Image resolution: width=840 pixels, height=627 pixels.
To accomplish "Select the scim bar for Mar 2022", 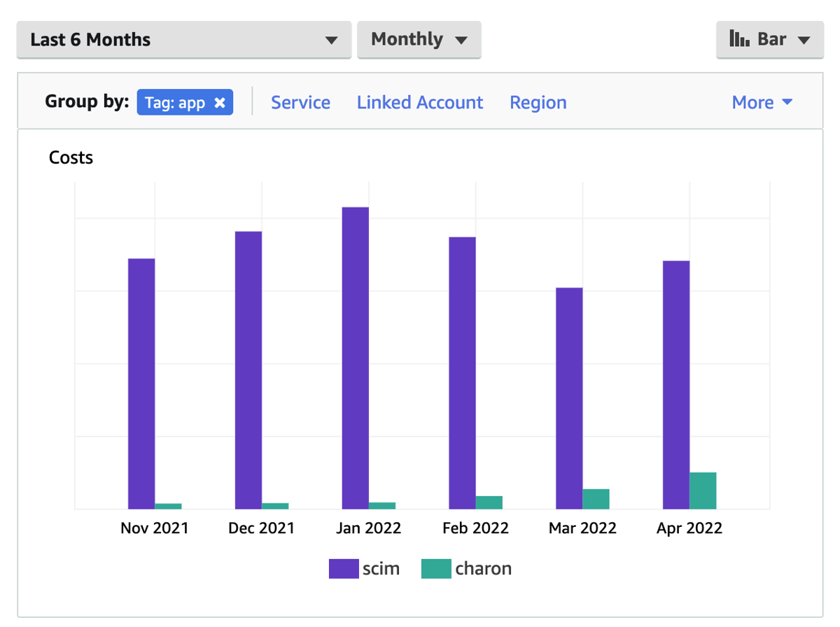I will point(569,398).
